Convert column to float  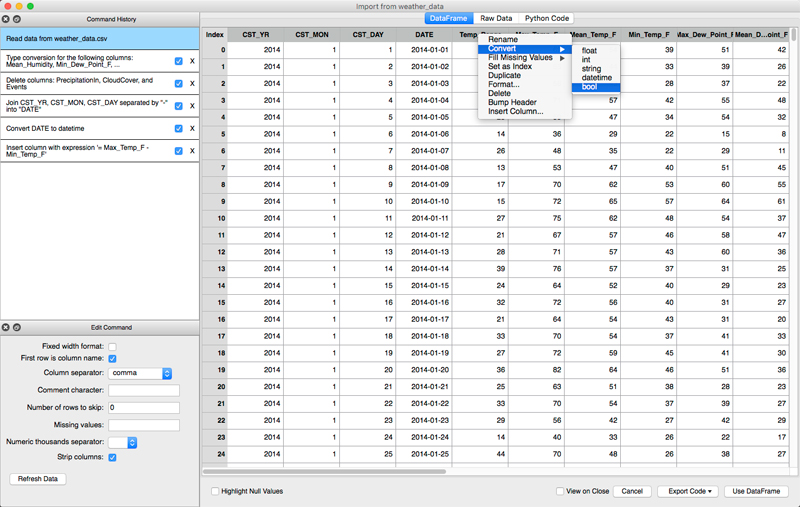click(x=596, y=50)
